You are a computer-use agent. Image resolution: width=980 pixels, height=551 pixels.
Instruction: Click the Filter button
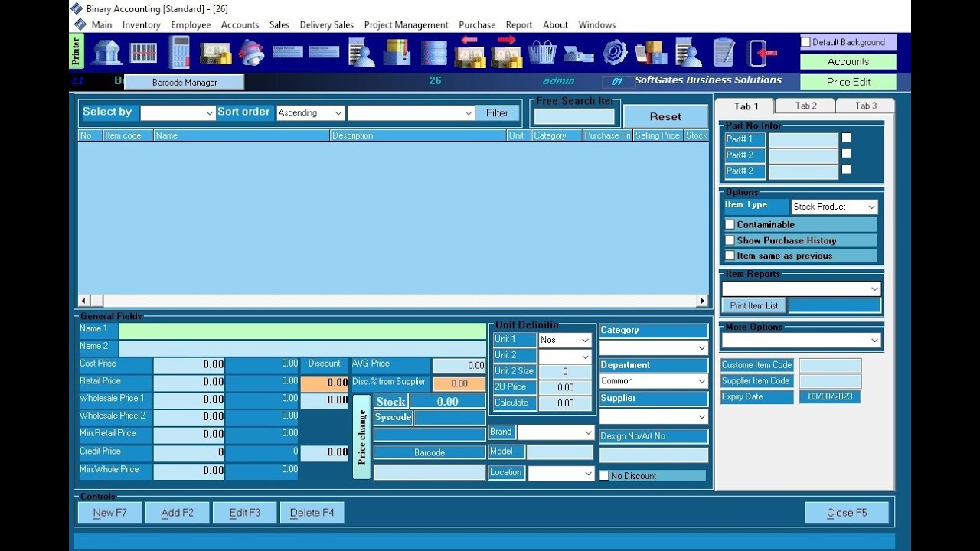pos(497,113)
